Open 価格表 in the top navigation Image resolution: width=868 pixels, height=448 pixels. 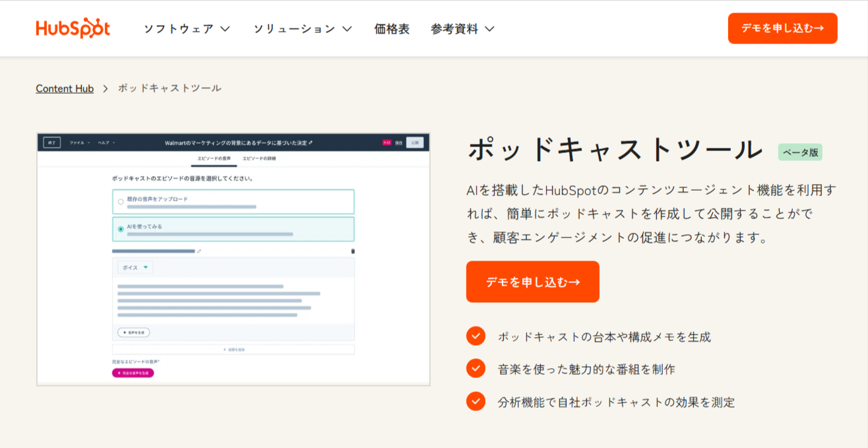coord(392,28)
